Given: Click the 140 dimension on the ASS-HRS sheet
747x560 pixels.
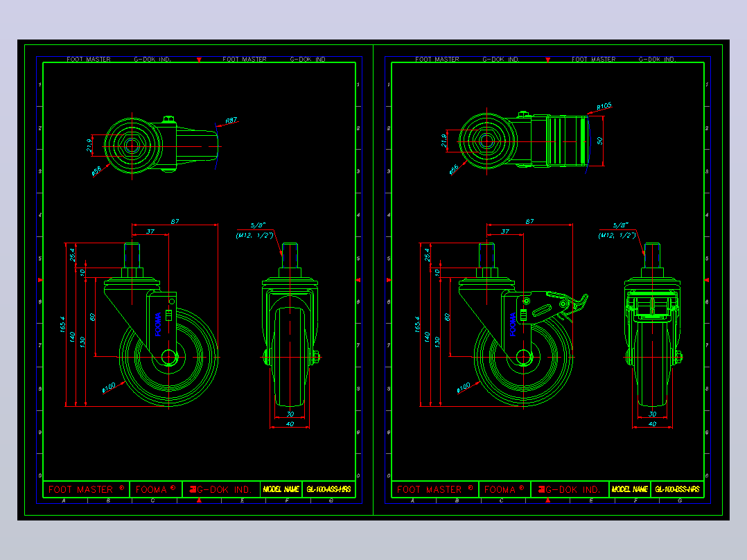Looking at the screenshot, I should click(x=72, y=337).
